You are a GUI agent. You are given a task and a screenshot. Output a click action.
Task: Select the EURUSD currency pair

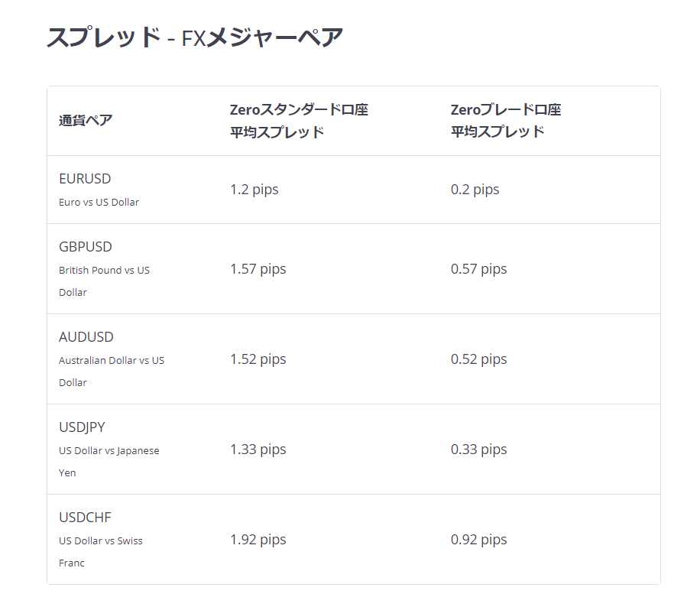point(85,179)
